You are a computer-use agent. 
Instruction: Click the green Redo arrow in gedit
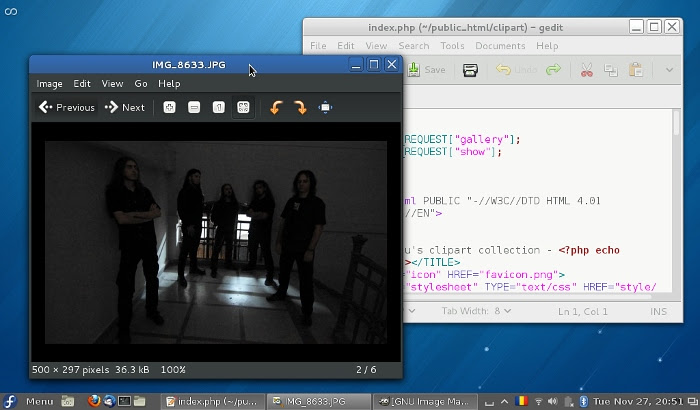pos(553,70)
